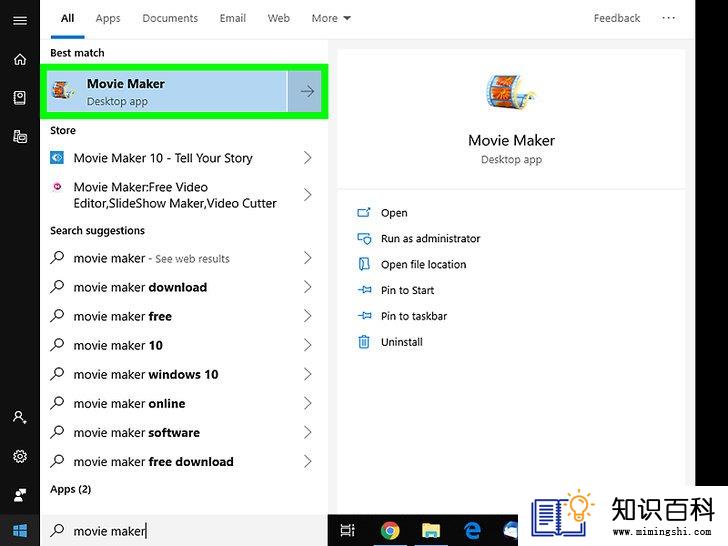The width and height of the screenshot is (728, 546).
Task: Click Open for Movie Maker
Action: tap(394, 213)
